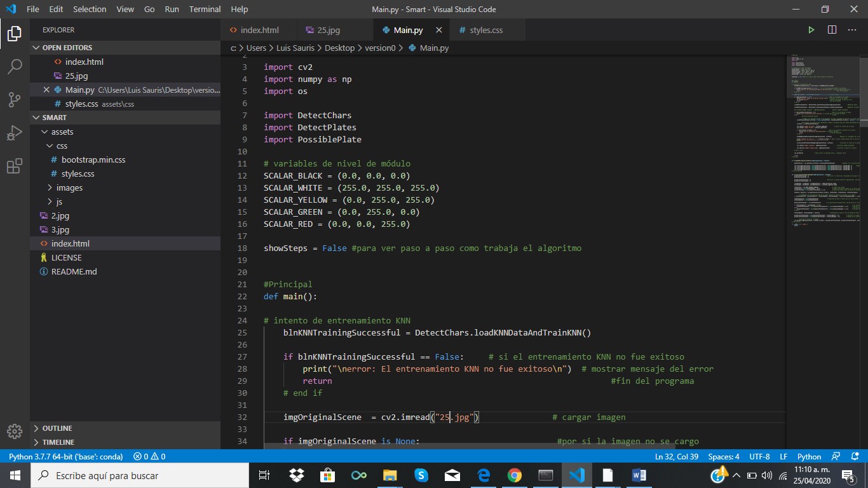Open 2.jpg in the file tree

[125, 215]
